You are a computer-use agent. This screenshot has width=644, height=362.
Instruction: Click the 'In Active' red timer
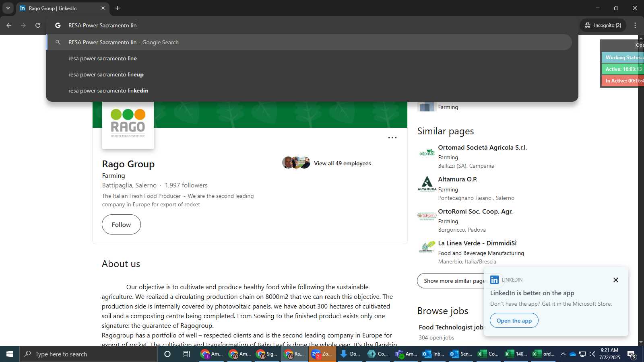point(623,81)
